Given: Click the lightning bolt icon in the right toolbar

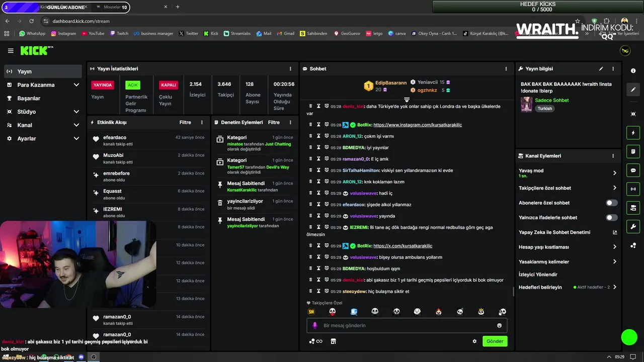Looking at the screenshot, I should tap(633, 133).
